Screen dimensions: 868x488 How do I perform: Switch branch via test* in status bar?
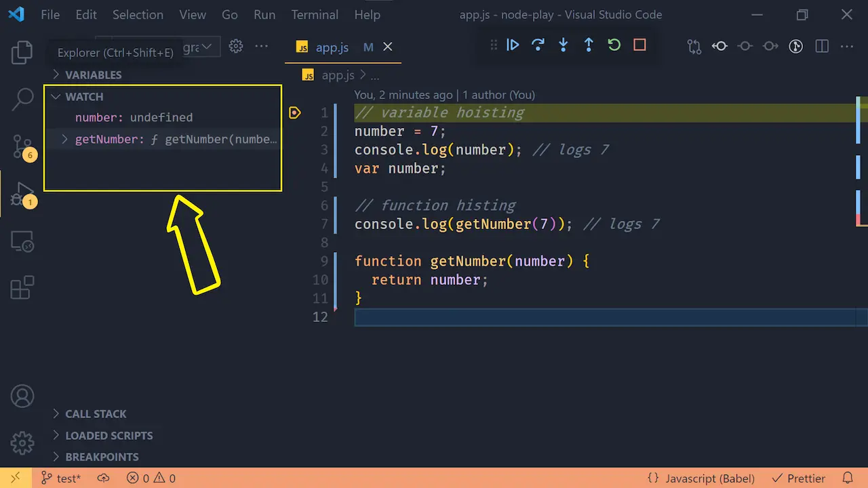click(x=61, y=478)
